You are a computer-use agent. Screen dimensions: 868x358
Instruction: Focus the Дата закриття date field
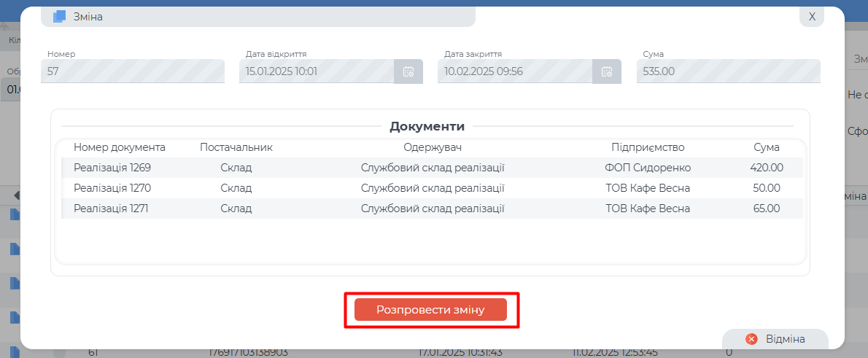515,71
